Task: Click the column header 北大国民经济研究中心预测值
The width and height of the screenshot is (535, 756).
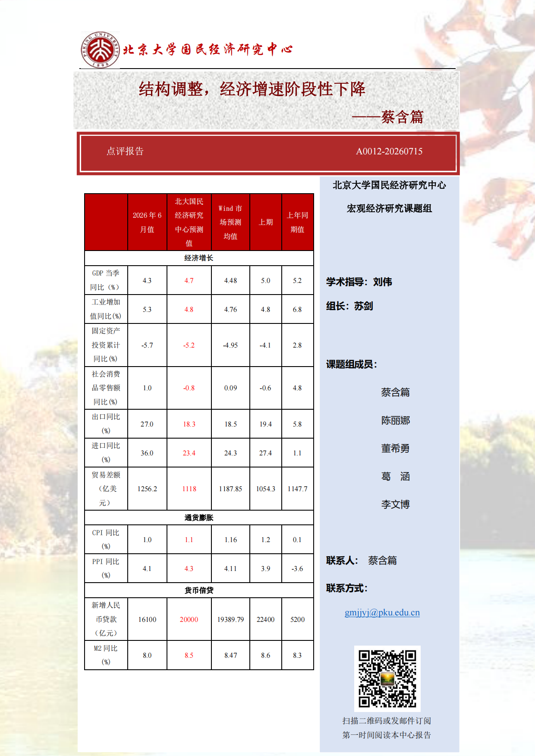Action: [x=189, y=222]
